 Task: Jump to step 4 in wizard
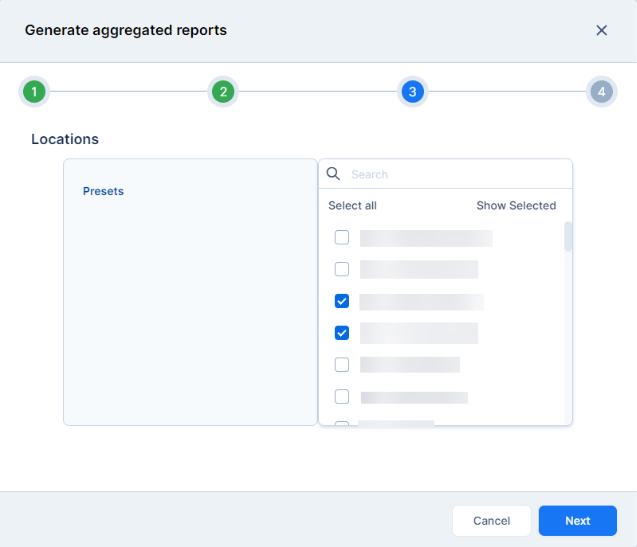point(600,92)
